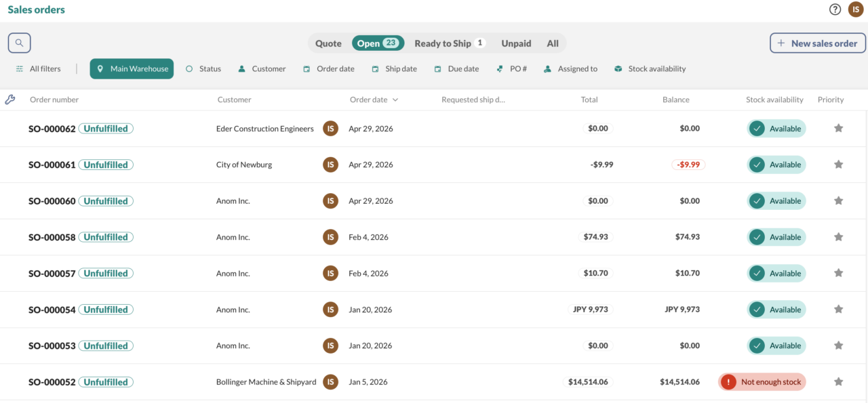
Task: Open the Main Warehouse location filter
Action: pos(132,69)
